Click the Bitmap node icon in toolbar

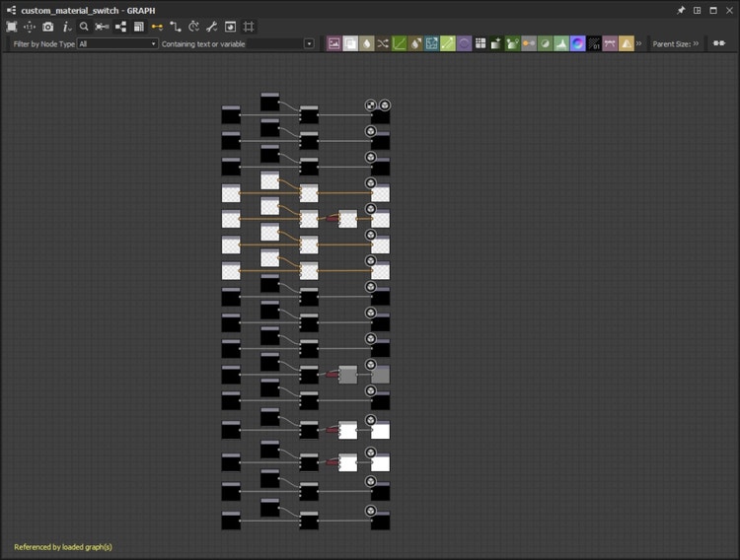pyautogui.click(x=334, y=44)
